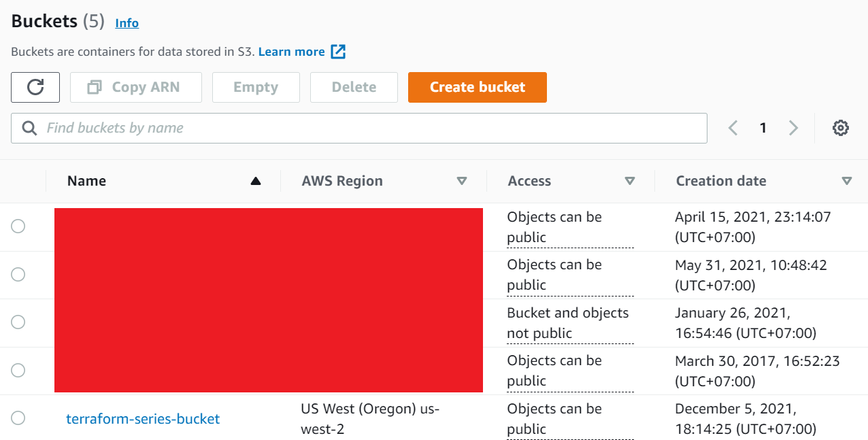This screenshot has height=440, width=868.
Task: Sort by Access column arrow
Action: 630,181
